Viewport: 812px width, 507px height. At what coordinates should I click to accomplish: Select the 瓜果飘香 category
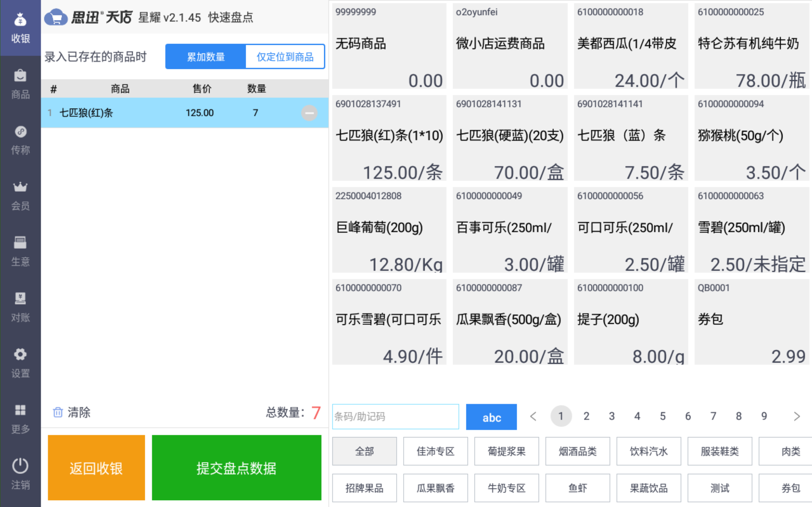coord(435,488)
